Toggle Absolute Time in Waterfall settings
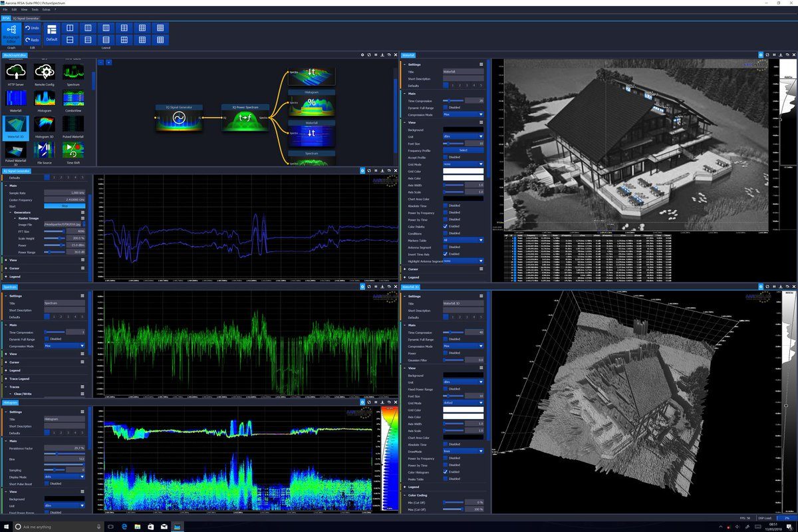This screenshot has height=532, width=798. tap(446, 205)
